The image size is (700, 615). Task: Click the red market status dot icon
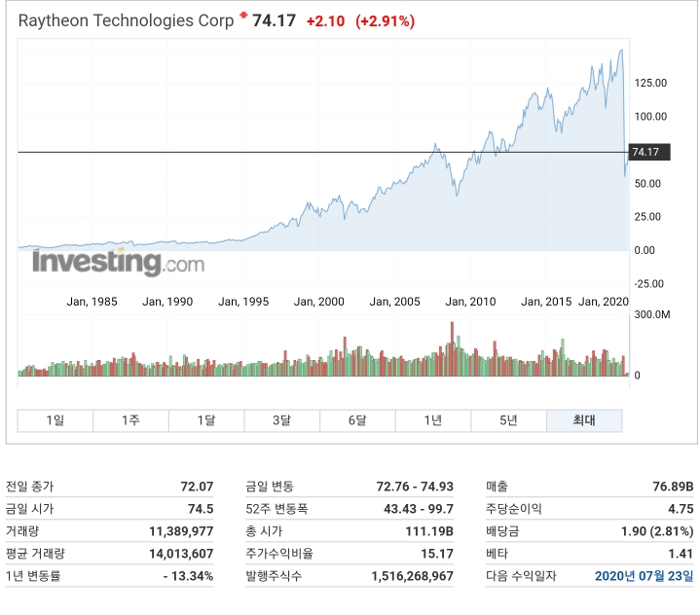click(243, 16)
